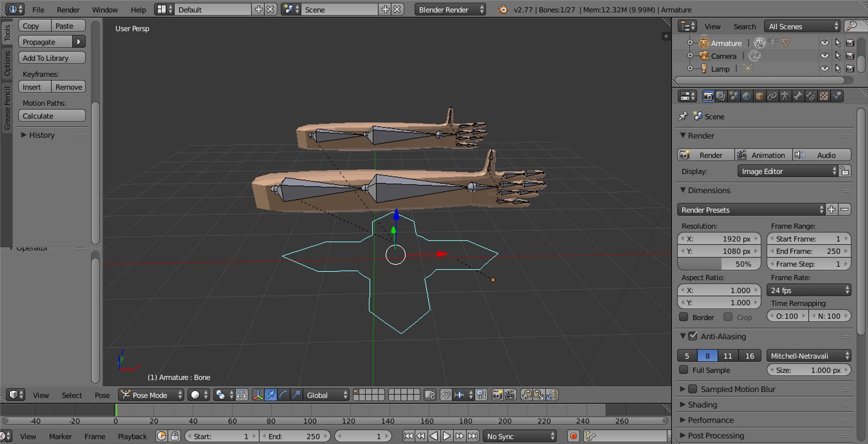Open the File menu
The image size is (868, 444).
(x=38, y=9)
